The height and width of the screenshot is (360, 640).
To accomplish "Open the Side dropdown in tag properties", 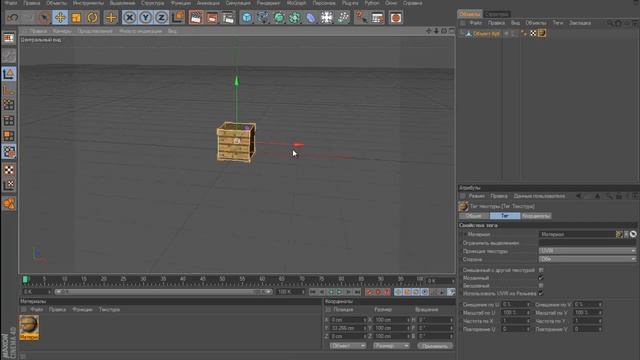I will click(x=587, y=259).
